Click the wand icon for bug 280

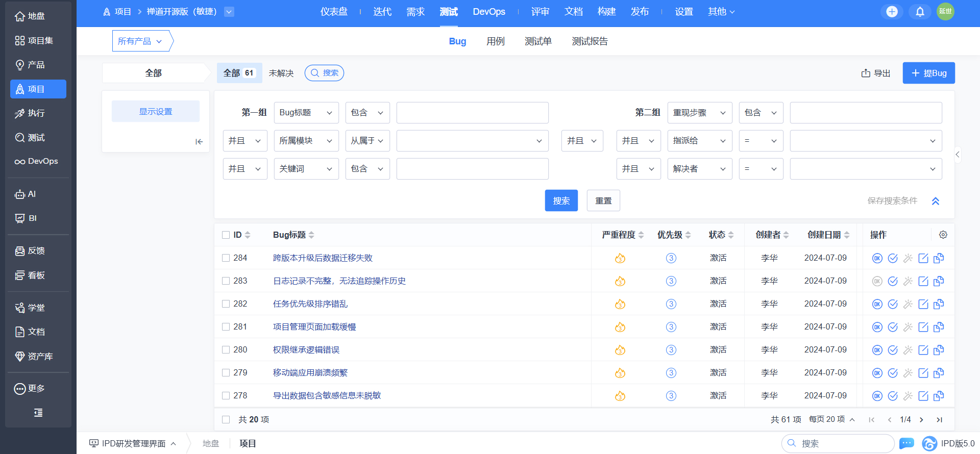point(908,350)
